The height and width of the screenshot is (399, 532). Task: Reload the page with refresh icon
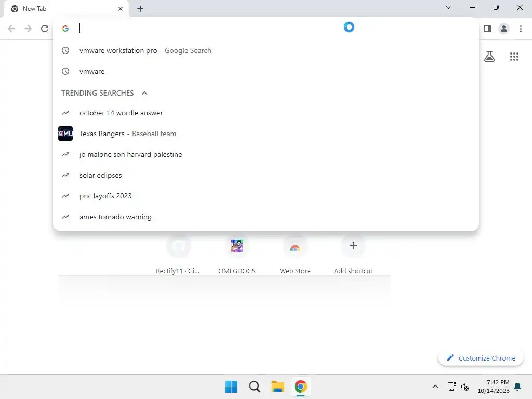click(x=45, y=29)
